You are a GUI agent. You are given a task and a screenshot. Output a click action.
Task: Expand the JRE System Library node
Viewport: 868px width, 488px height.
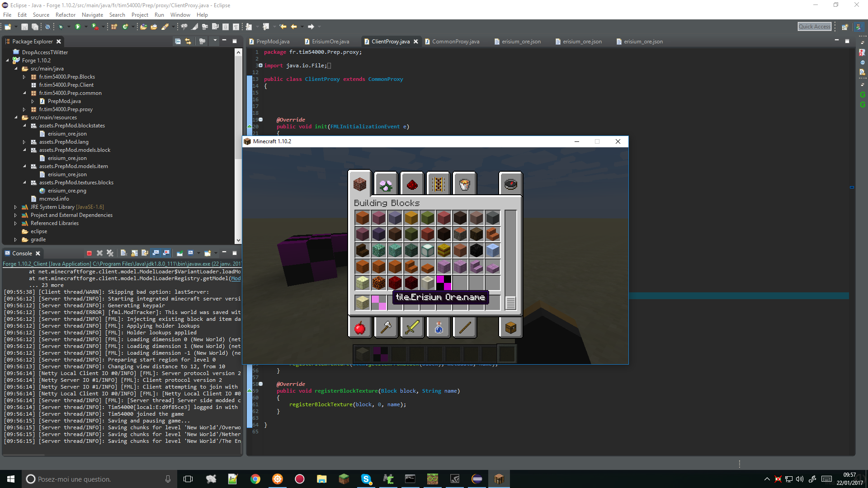pos(15,207)
